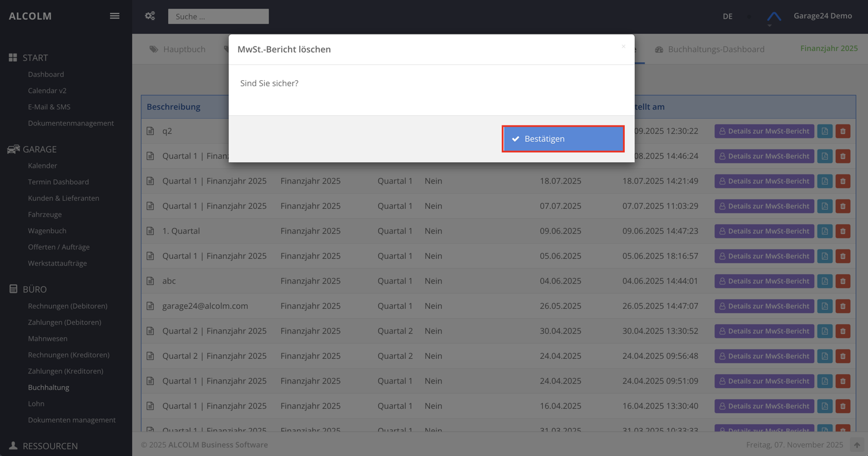Open Buchhaltung in the sidebar
This screenshot has height=456, width=868.
tap(48, 387)
